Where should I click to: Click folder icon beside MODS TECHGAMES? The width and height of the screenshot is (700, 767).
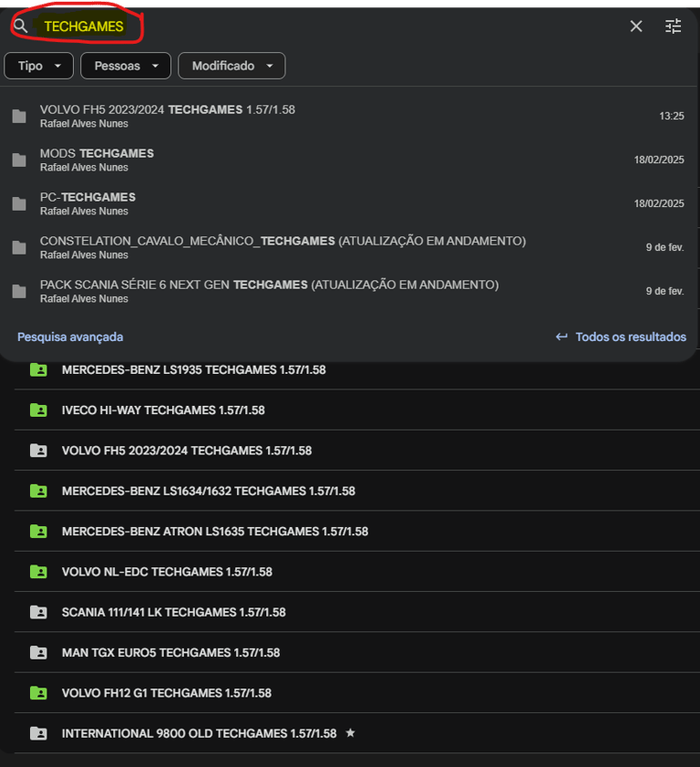[x=19, y=160]
